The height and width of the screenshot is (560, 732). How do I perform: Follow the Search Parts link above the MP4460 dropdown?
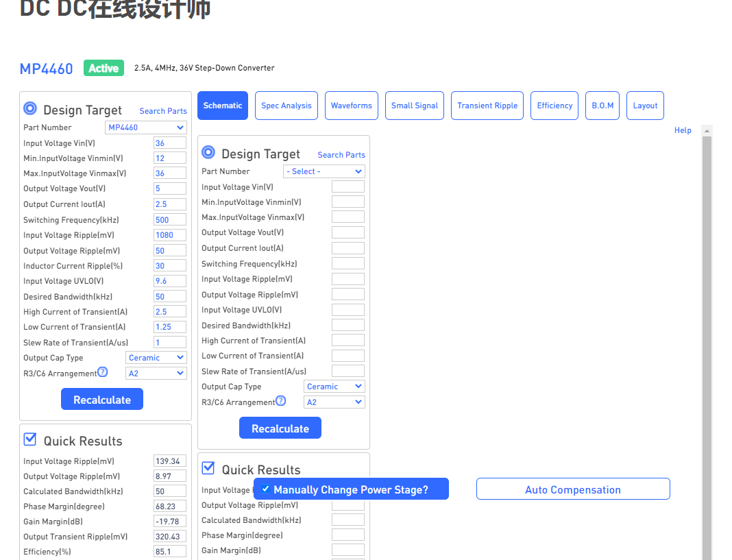163,111
